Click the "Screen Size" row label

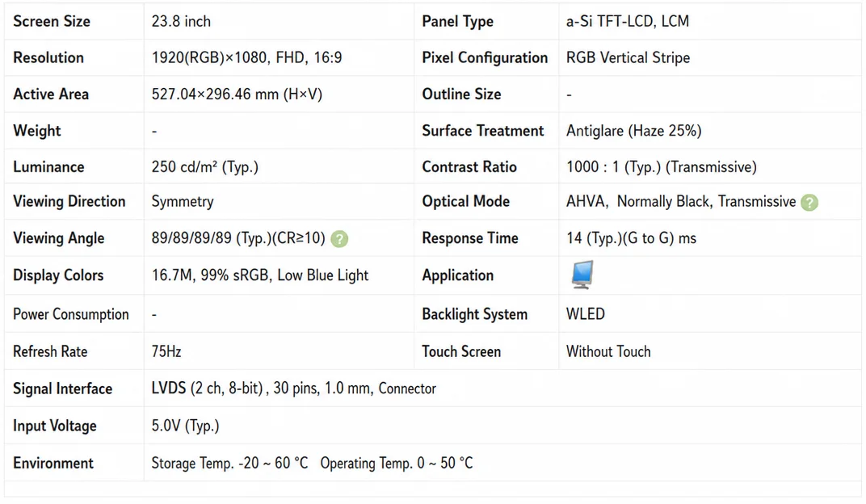[x=52, y=22]
